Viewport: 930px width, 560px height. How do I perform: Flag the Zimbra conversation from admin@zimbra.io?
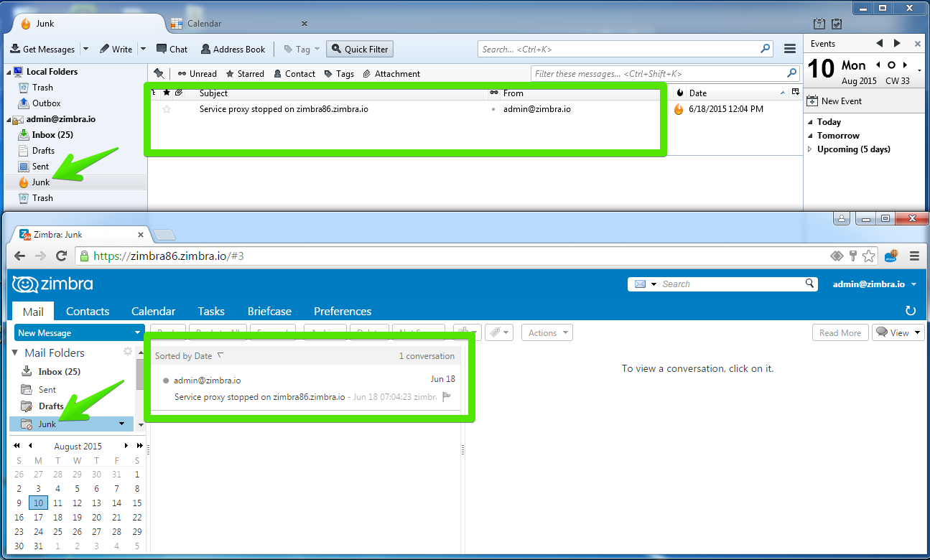click(x=447, y=396)
